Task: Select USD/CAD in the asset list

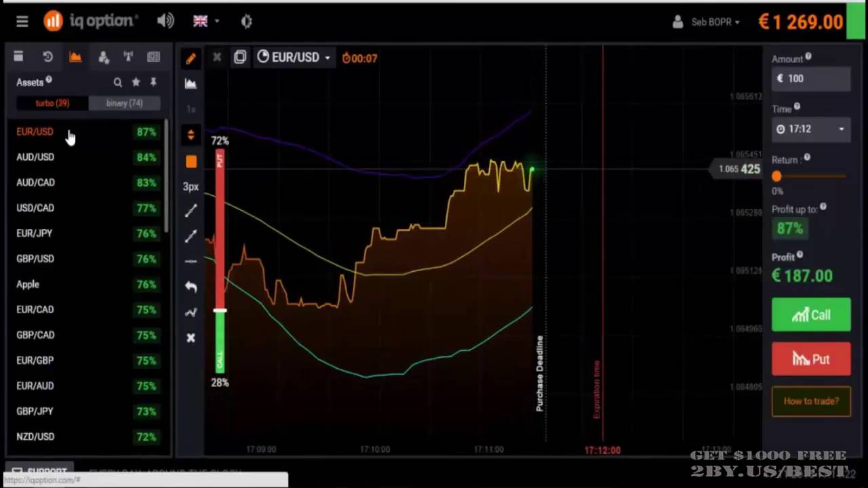Action: pos(87,208)
